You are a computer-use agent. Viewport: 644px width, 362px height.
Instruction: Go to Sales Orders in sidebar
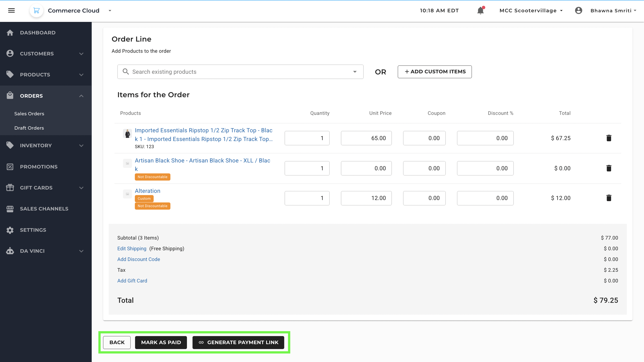(29, 114)
